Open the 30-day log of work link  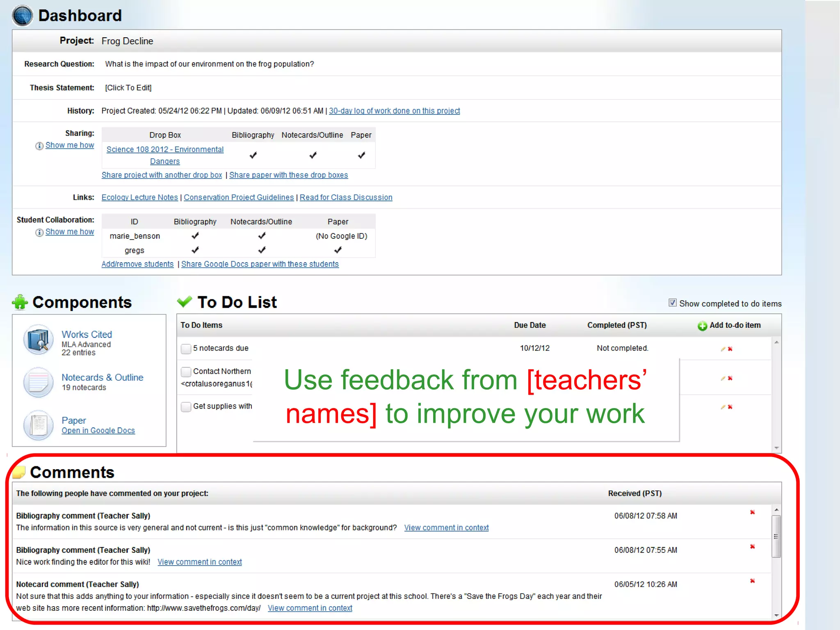point(394,111)
